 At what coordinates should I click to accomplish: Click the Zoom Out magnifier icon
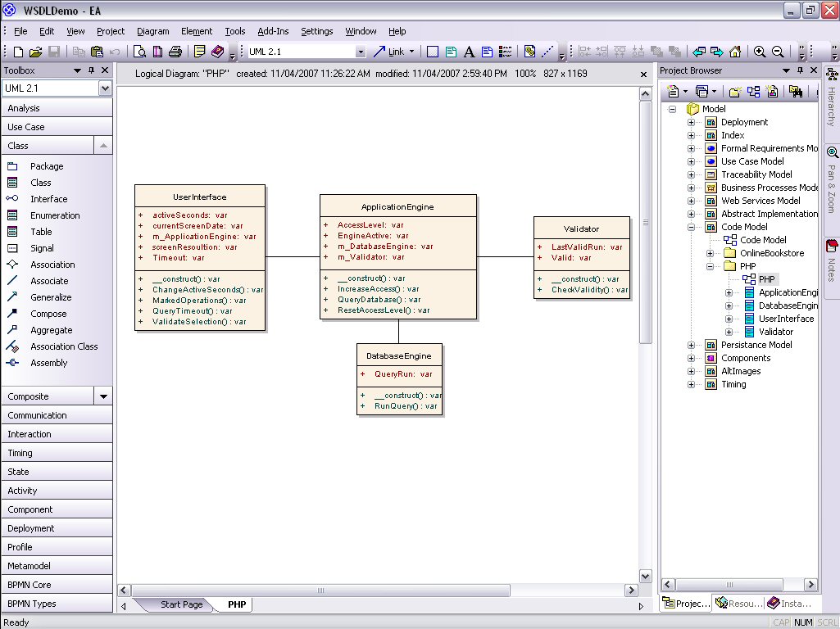coord(778,52)
